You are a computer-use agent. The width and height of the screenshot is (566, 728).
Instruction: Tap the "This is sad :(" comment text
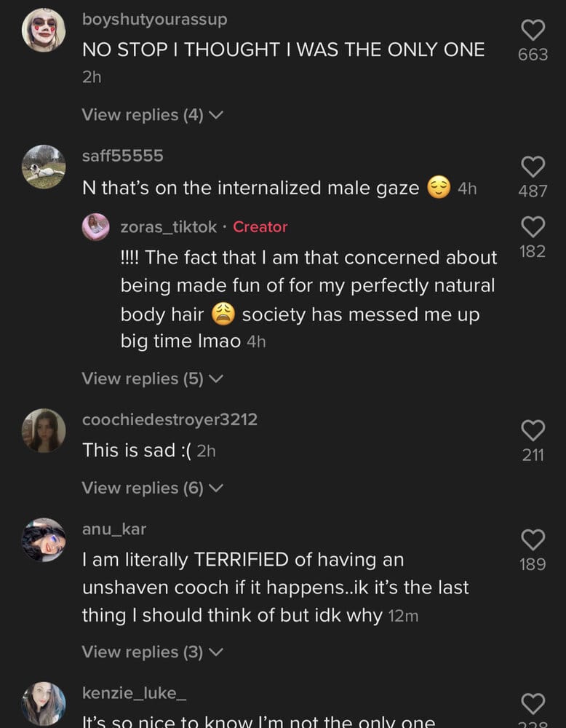click(138, 451)
